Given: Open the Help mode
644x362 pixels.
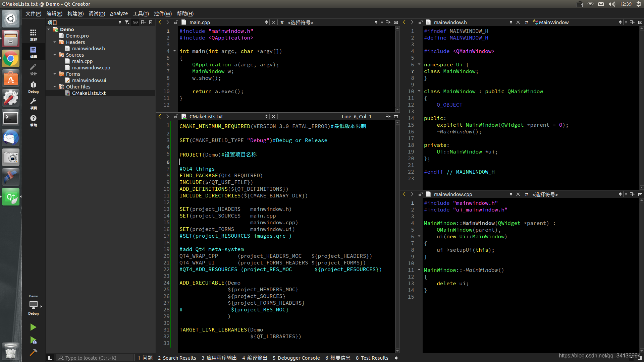Looking at the screenshot, I should pyautogui.click(x=33, y=120).
